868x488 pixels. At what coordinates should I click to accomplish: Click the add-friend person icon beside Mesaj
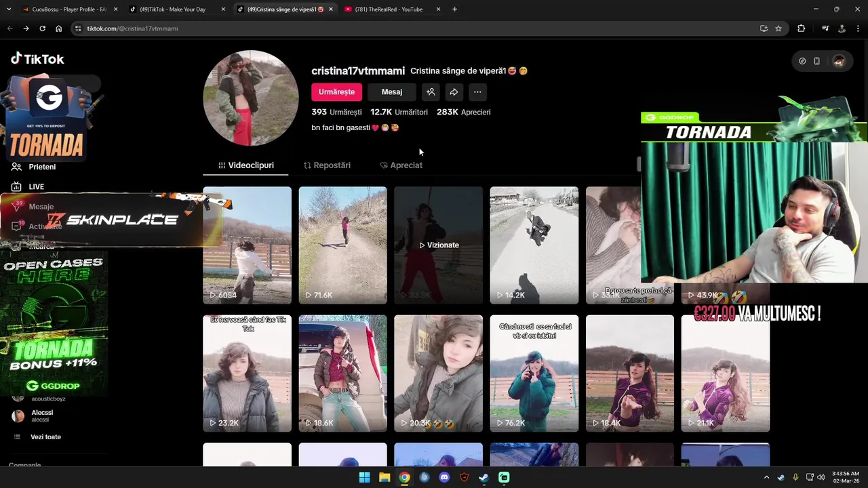point(431,92)
